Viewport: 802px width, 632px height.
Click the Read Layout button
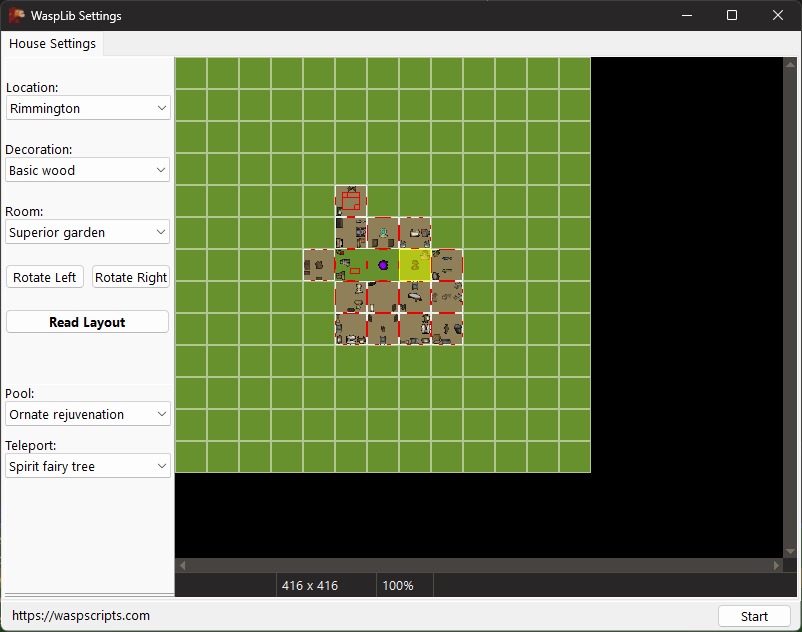(x=87, y=322)
